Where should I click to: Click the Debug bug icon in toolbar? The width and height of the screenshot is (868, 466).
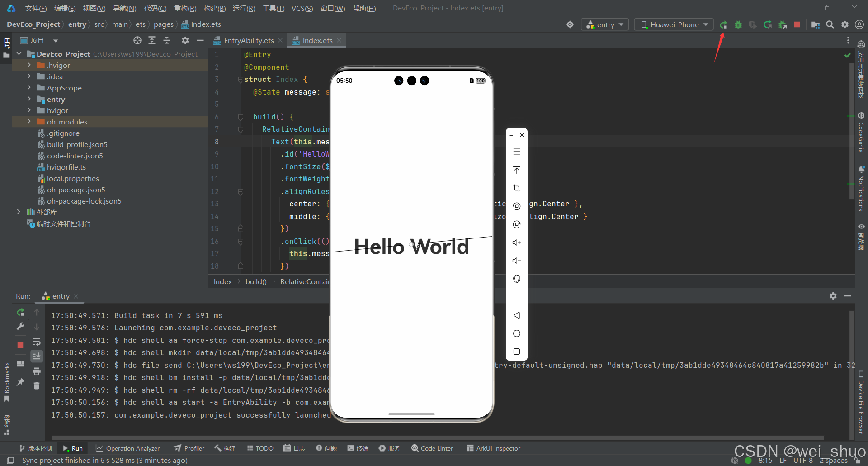point(738,24)
